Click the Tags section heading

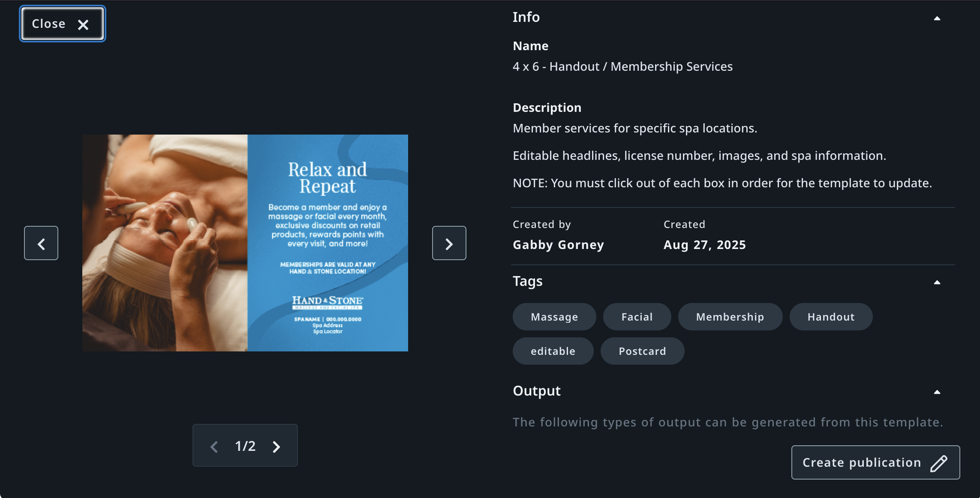coord(528,281)
